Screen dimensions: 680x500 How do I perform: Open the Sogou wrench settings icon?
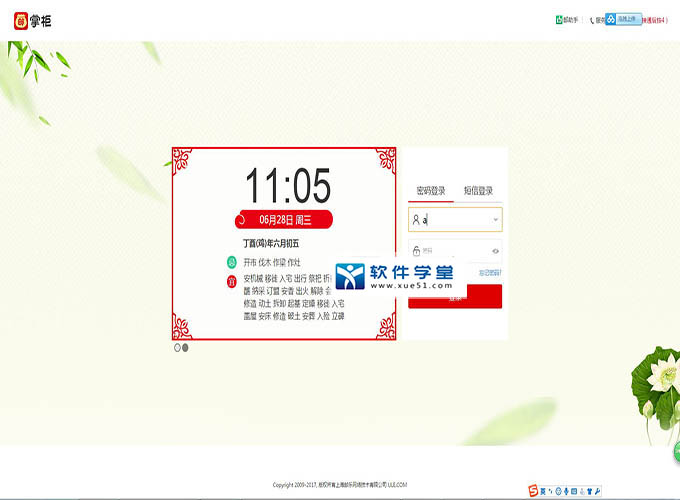pyautogui.click(x=598, y=491)
